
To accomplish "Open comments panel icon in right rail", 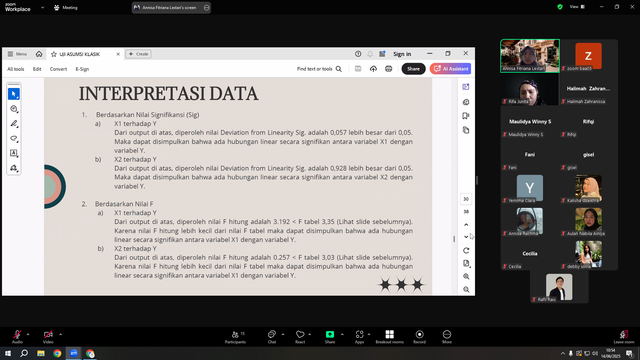I will pyautogui.click(x=466, y=102).
